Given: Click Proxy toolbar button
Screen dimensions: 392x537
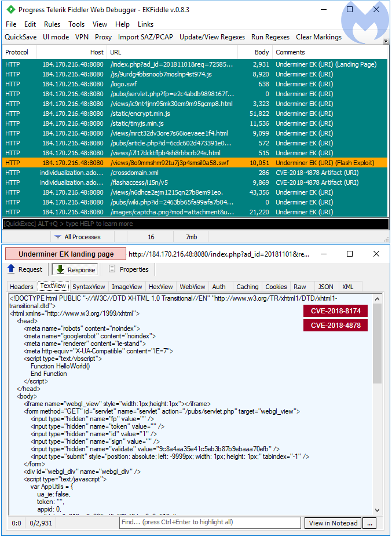Looking at the screenshot, I should point(104,37).
